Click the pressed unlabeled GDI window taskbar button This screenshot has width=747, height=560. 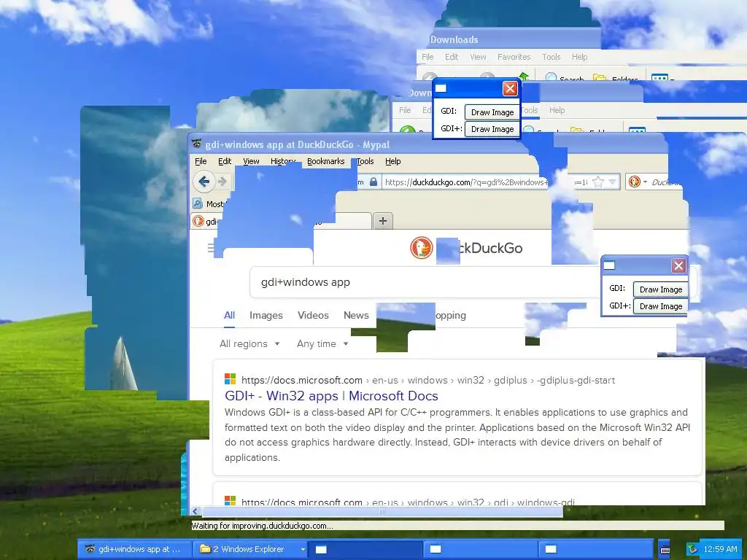point(366,549)
